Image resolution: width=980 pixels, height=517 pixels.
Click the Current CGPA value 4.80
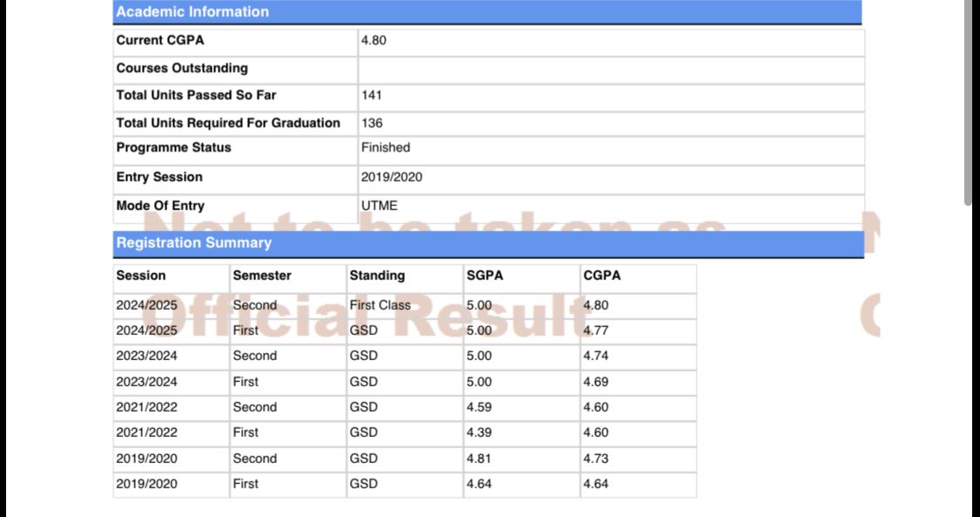coord(374,41)
